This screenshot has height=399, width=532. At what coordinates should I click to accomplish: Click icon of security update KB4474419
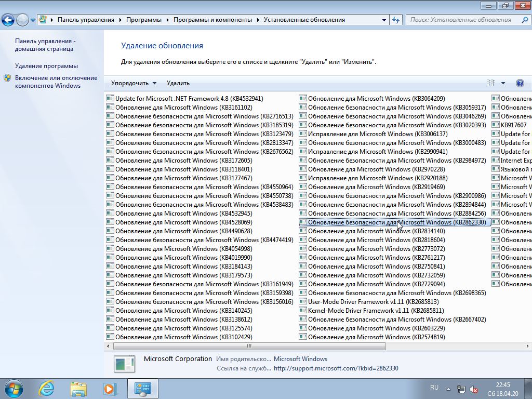click(110, 240)
